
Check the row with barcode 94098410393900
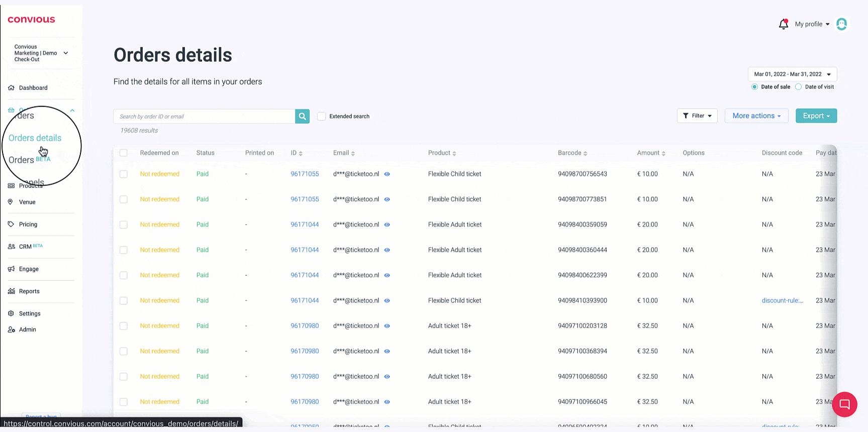tap(124, 301)
